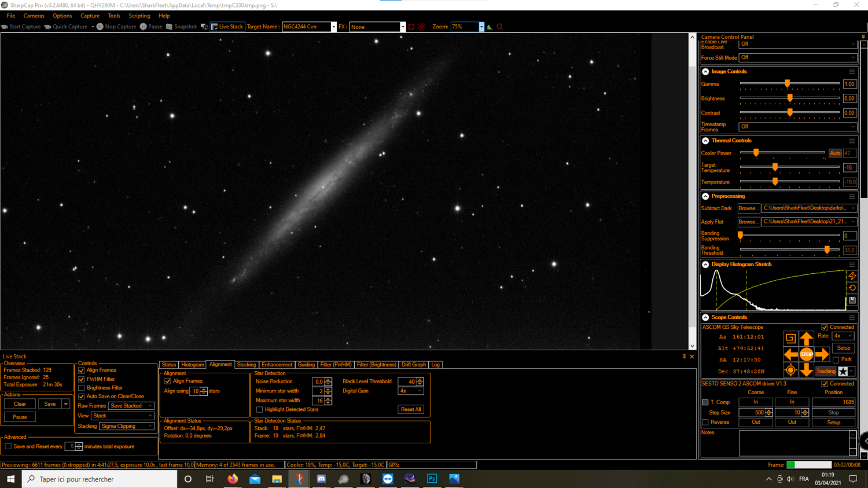Open the Tools menu
The width and height of the screenshot is (868, 488).
pos(113,16)
